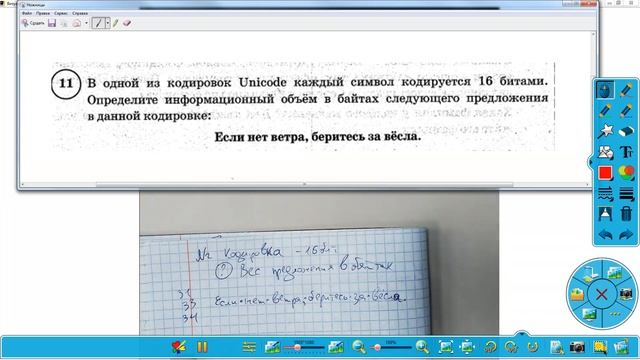The width and height of the screenshot is (640, 360).
Task: Redo with the right curved arrow
Action: click(x=626, y=235)
